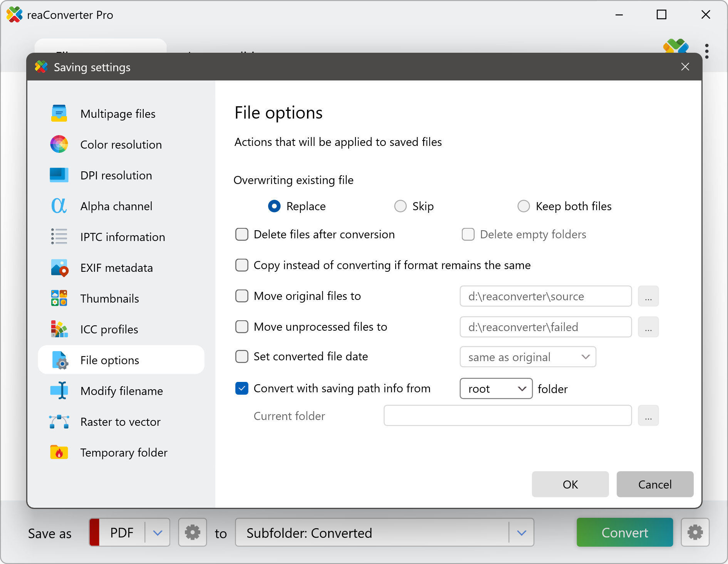This screenshot has width=728, height=564.
Task: Open the DPI resolution section
Action: [116, 175]
